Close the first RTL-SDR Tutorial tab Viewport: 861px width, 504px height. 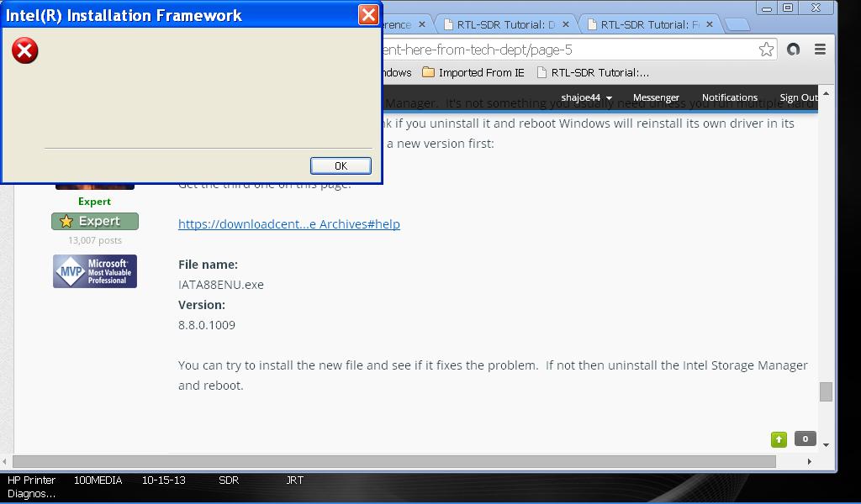click(566, 24)
